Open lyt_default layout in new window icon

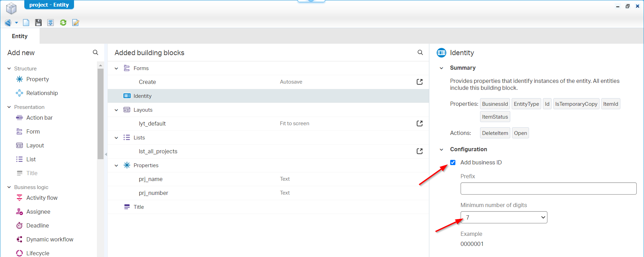(x=420, y=123)
